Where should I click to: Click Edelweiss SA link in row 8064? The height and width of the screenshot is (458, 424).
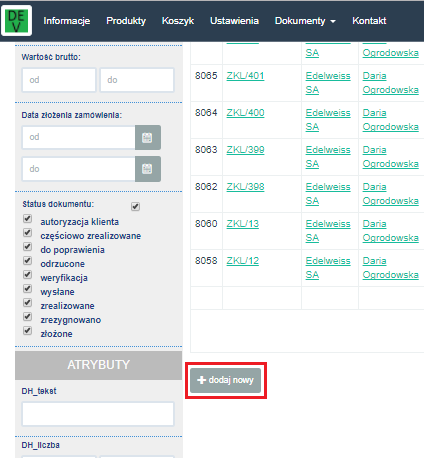[x=328, y=120]
